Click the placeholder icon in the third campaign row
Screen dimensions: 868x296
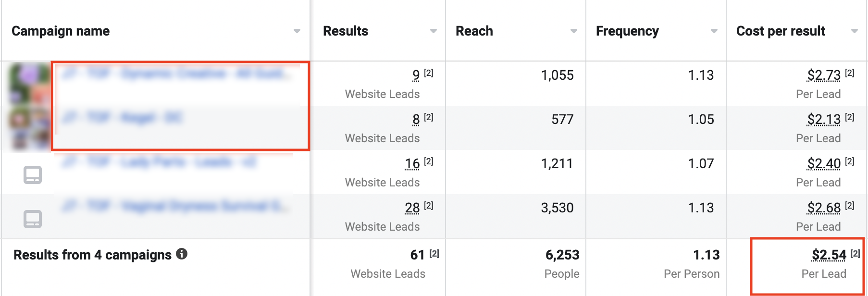click(33, 175)
